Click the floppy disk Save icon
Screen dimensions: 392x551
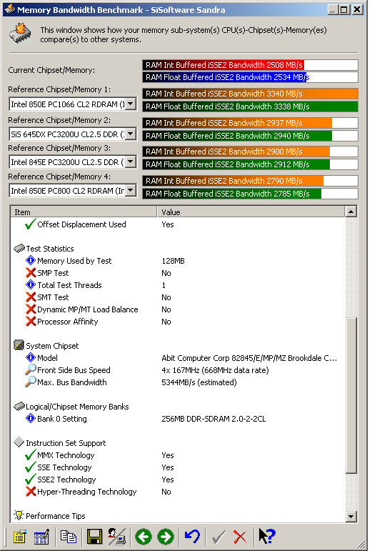(94, 537)
